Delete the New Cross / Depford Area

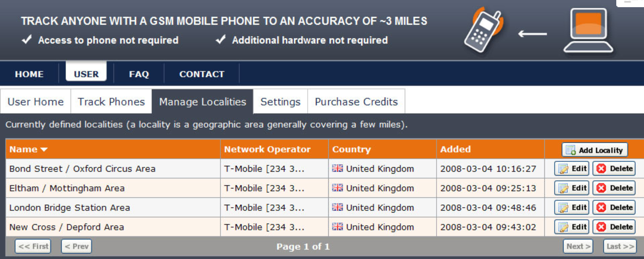[x=614, y=227]
